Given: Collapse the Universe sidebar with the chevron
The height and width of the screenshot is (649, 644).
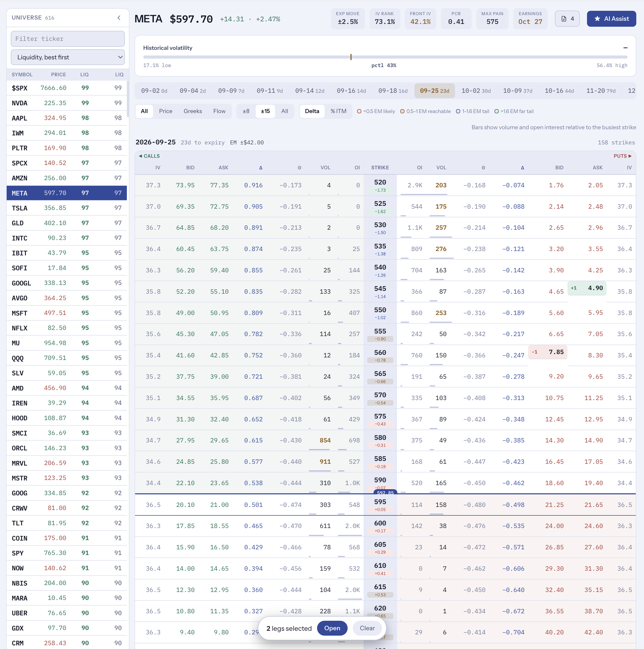Looking at the screenshot, I should pos(119,18).
